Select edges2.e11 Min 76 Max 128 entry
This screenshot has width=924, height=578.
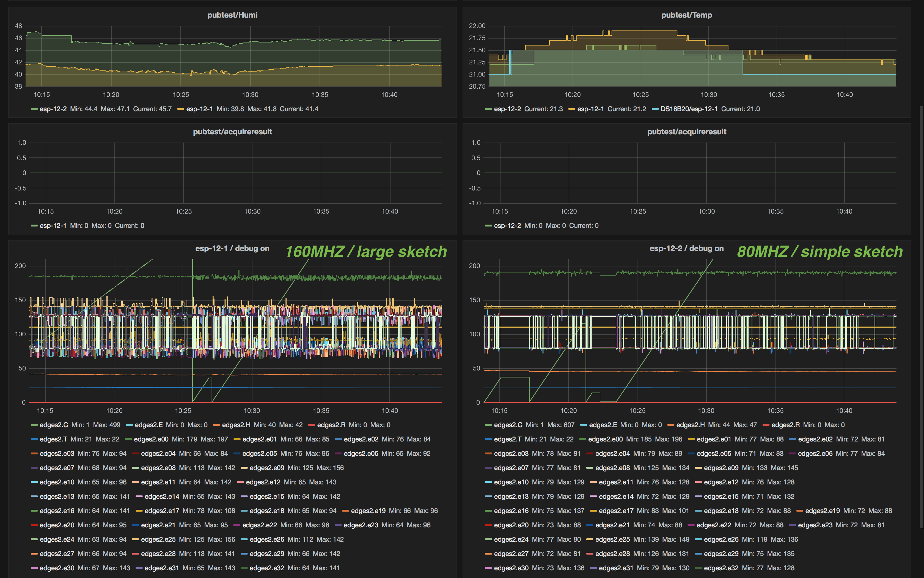click(x=616, y=482)
